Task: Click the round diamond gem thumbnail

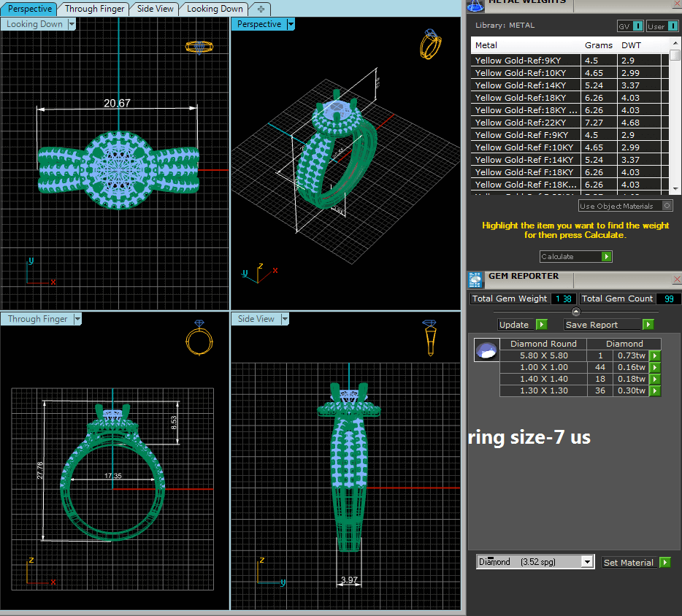Action: click(x=486, y=351)
